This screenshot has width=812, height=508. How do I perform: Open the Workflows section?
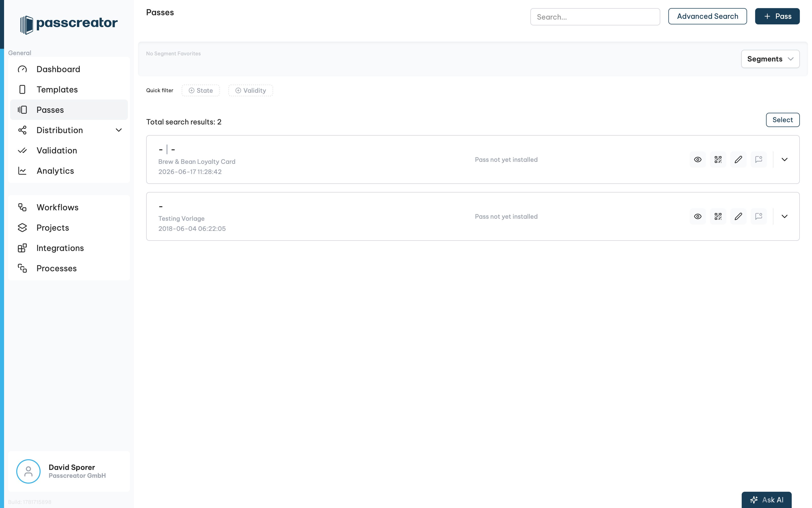point(69,207)
